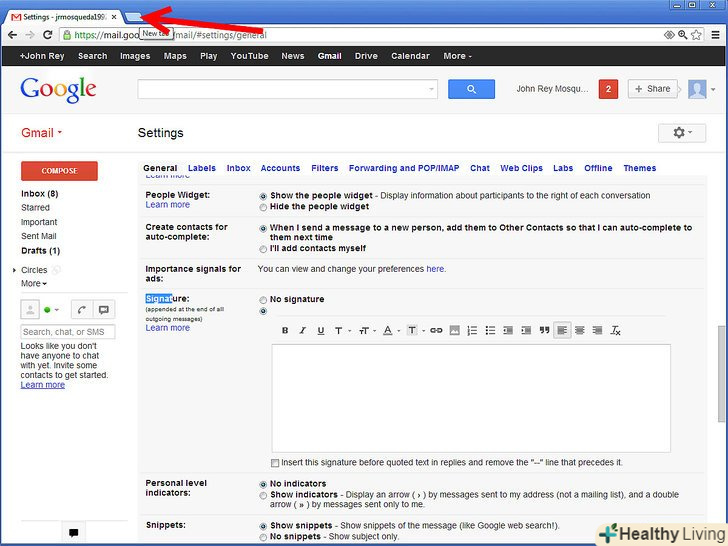
Task: Click the indent less icon
Action: (508, 331)
